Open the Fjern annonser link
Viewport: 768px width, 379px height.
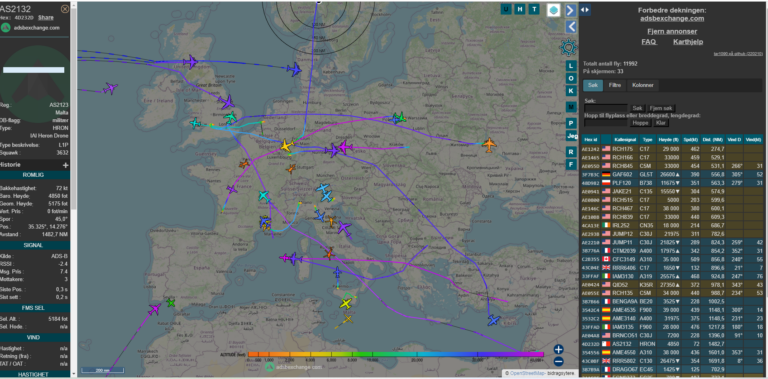click(672, 31)
